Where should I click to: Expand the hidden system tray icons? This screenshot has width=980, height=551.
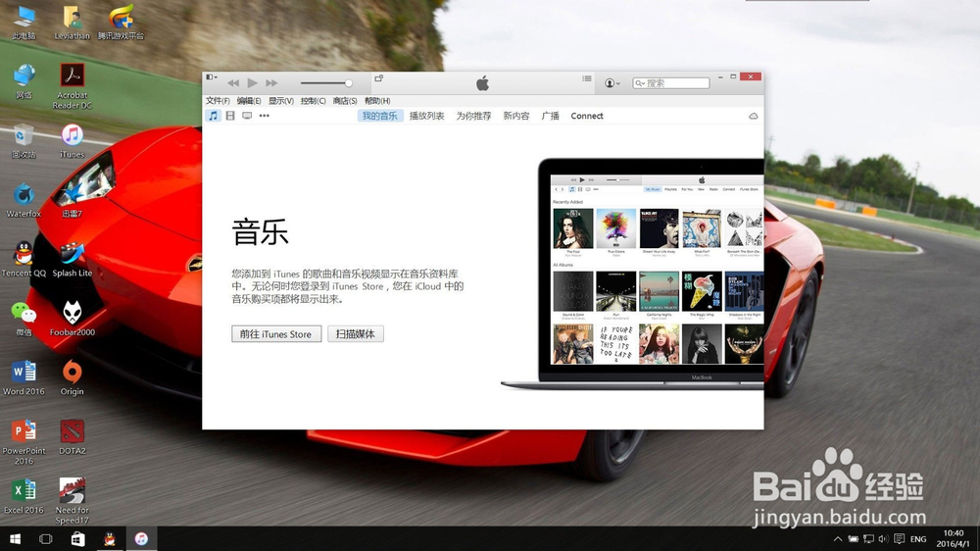coord(838,538)
